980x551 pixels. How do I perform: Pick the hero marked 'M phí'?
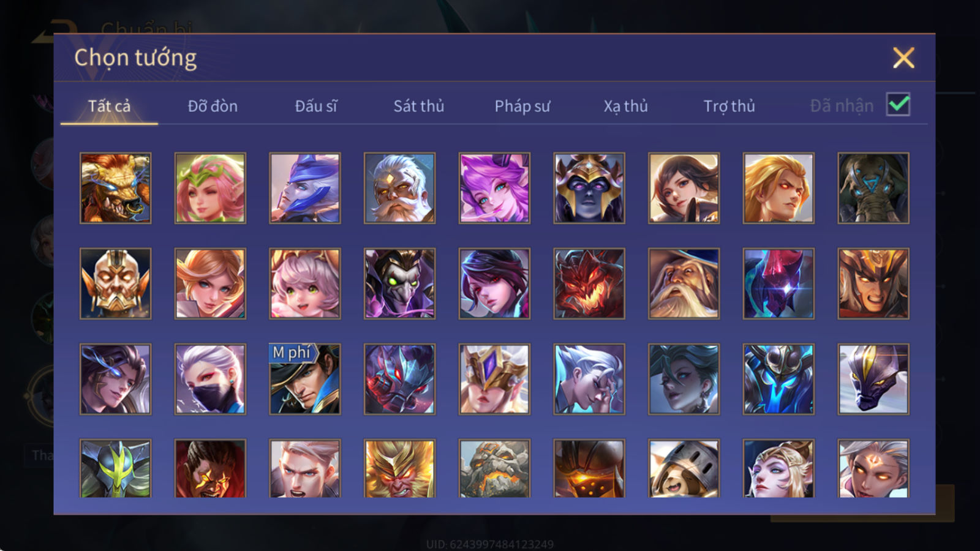(x=304, y=379)
